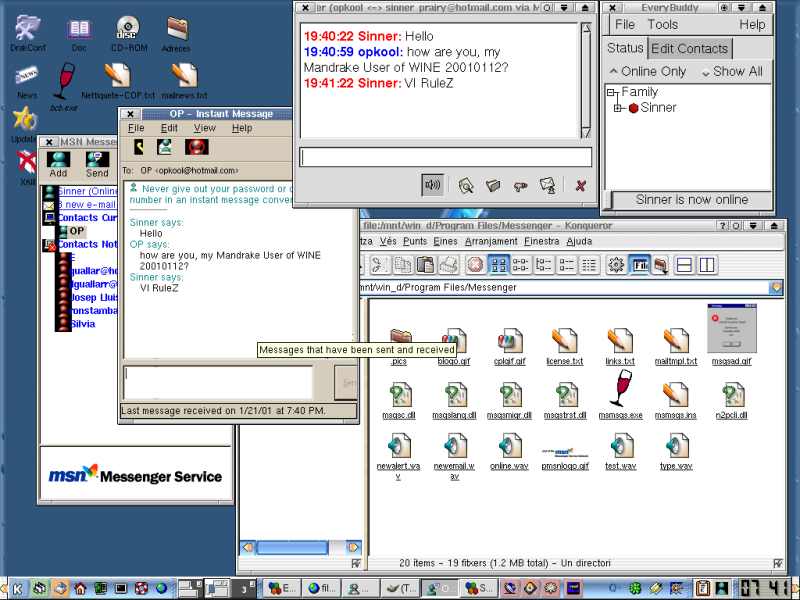Open Eines menu in Konqueror
This screenshot has height=600, width=800.
(445, 241)
